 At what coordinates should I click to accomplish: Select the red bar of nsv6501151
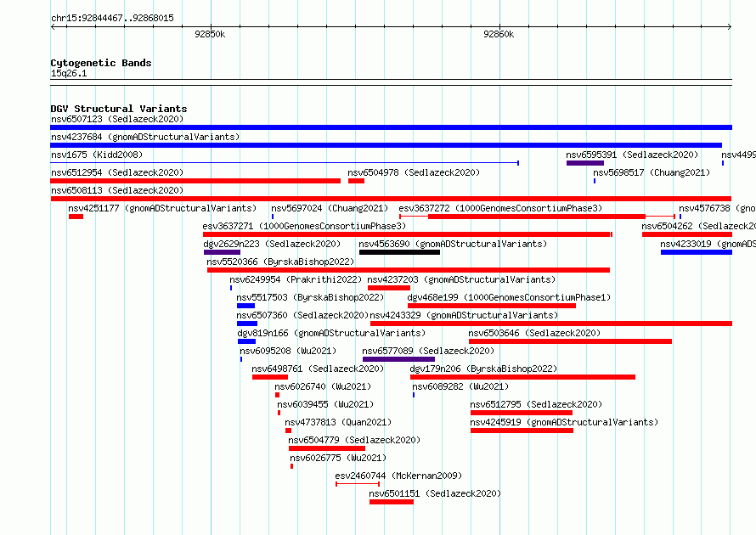coord(392,502)
